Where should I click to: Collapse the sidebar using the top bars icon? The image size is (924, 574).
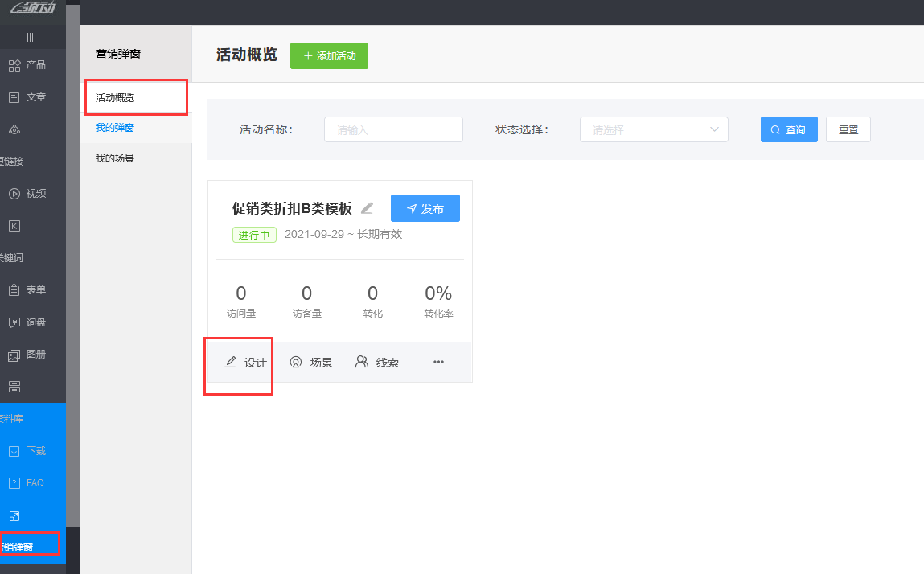click(30, 37)
